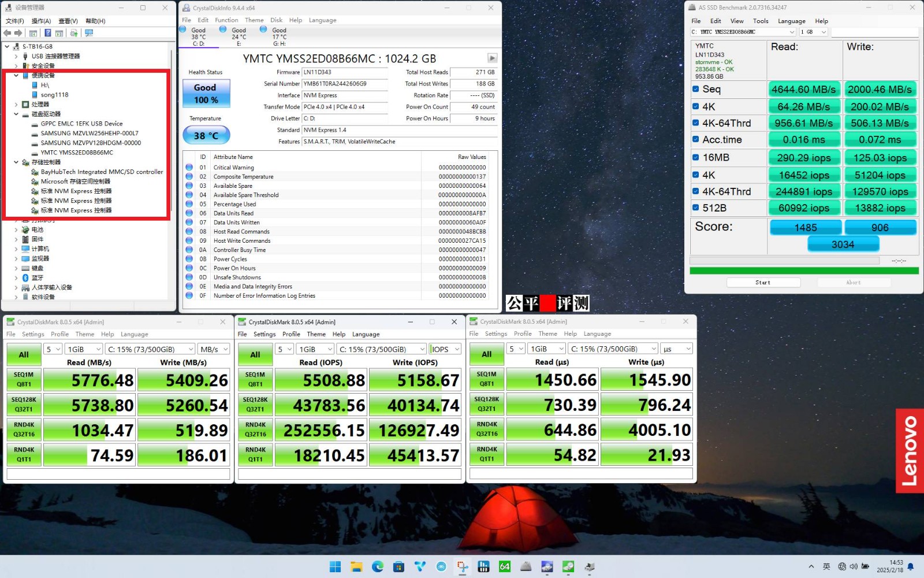Expand the USB 连接器管理器 node

click(x=16, y=56)
